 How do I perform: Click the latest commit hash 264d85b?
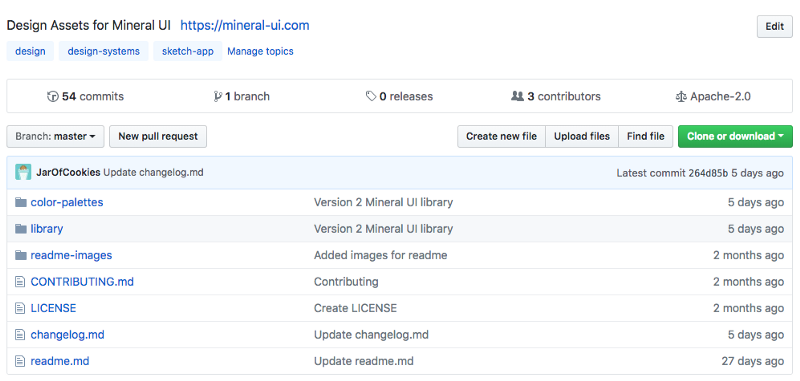(x=708, y=173)
